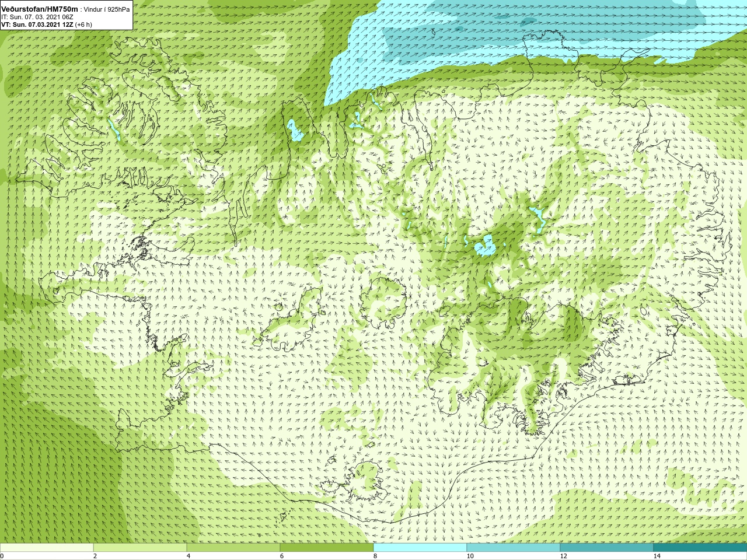Select the 8–10 color legend swatch

(x=420, y=548)
